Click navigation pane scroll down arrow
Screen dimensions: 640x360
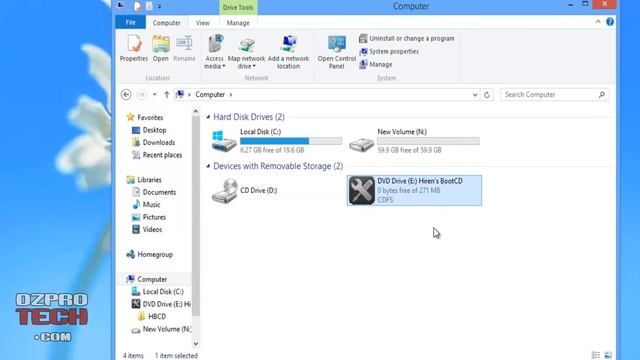196,344
